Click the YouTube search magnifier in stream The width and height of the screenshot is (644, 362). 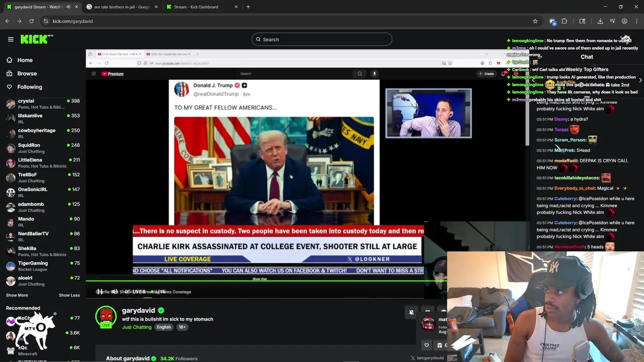360,74
